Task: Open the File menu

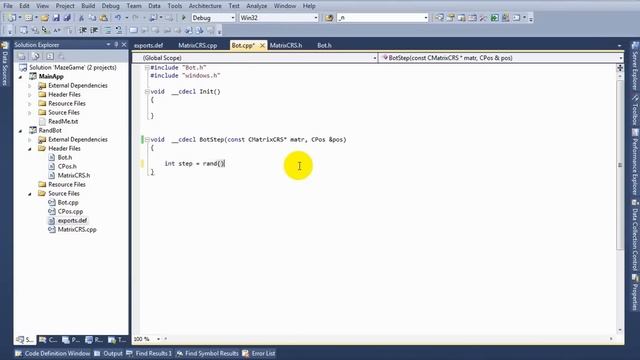Action: coord(8,6)
